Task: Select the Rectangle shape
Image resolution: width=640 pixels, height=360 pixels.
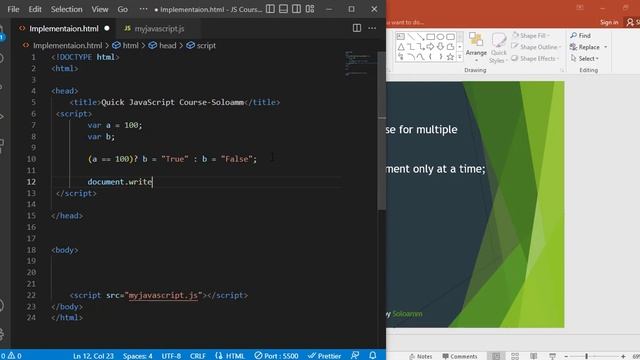Action: [x=431, y=37]
